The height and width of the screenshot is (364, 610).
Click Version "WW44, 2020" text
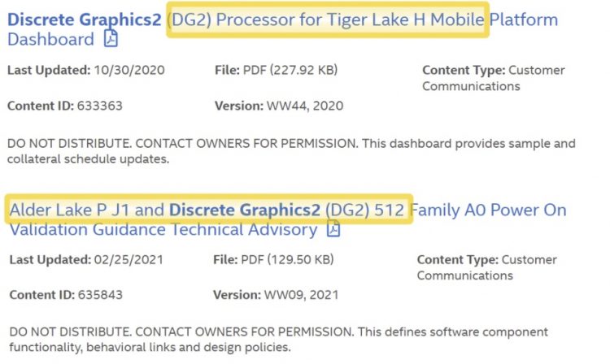tap(305, 106)
